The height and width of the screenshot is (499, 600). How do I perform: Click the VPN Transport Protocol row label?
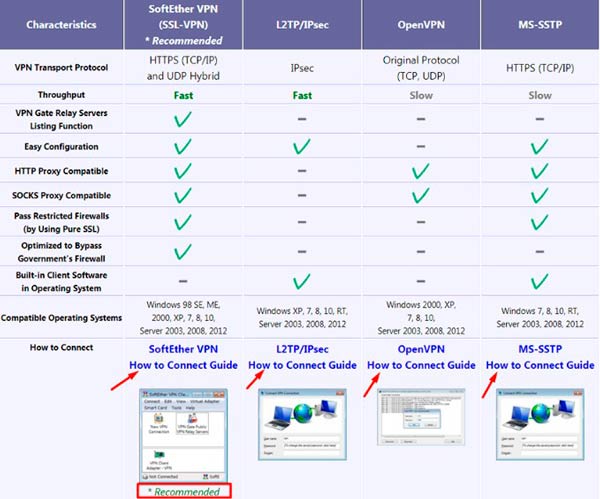coord(61,68)
